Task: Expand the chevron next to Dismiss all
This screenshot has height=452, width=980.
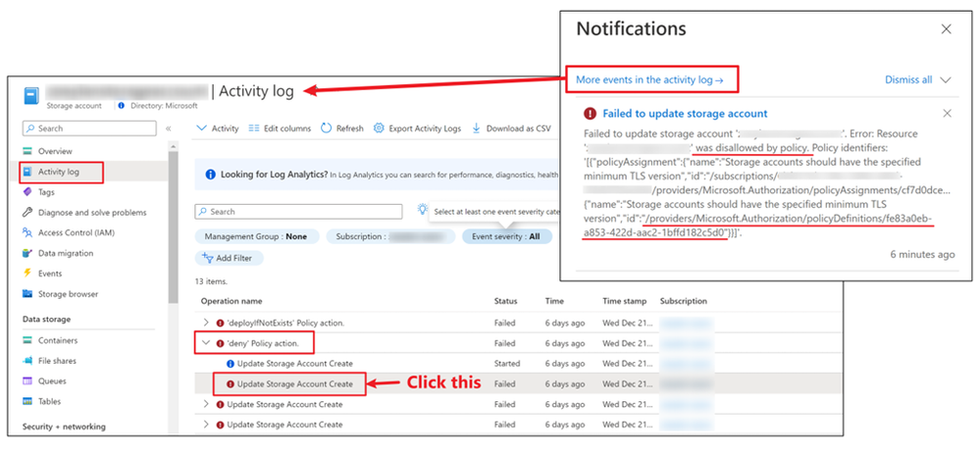Action: (x=946, y=80)
